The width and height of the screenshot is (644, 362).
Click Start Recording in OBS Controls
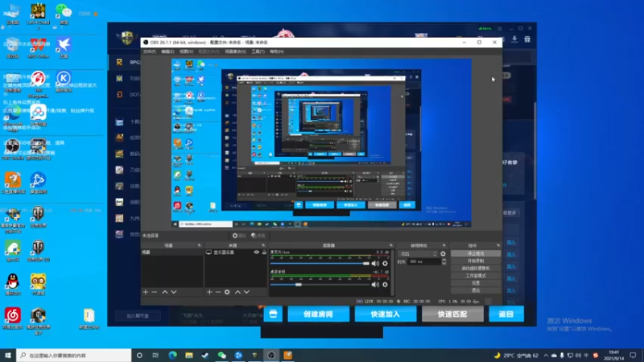(x=476, y=261)
